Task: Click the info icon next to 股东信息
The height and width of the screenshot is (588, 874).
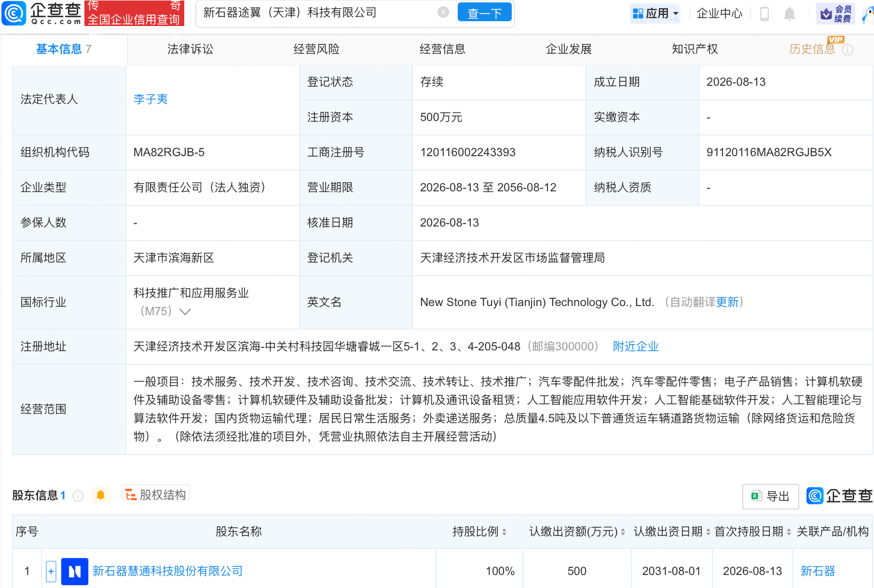Action: click(78, 495)
